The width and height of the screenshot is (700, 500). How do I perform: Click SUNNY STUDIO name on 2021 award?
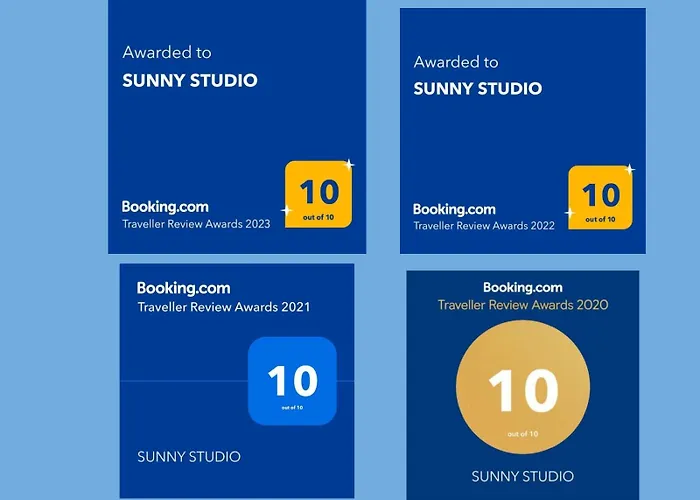click(x=189, y=457)
